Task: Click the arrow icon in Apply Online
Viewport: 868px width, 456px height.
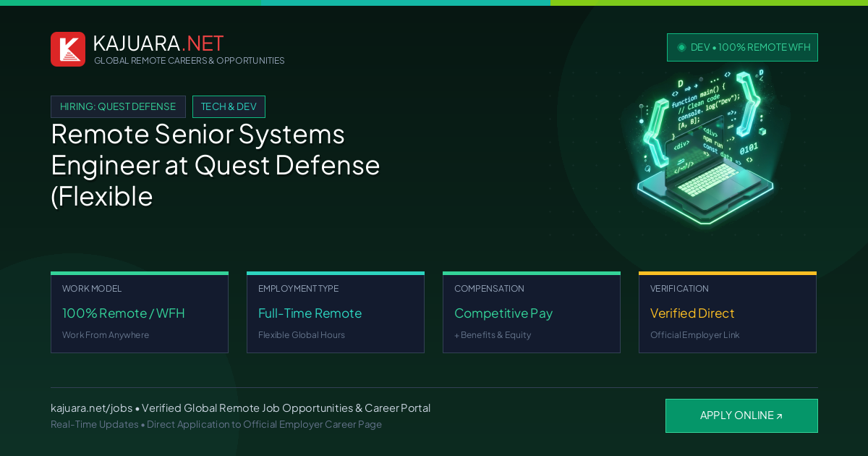Action: pos(779,416)
